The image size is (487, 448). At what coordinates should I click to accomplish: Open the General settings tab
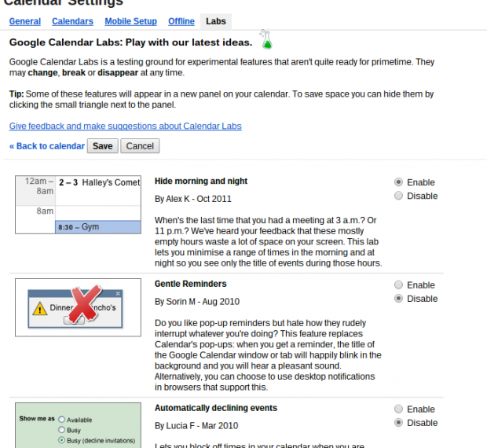[25, 21]
